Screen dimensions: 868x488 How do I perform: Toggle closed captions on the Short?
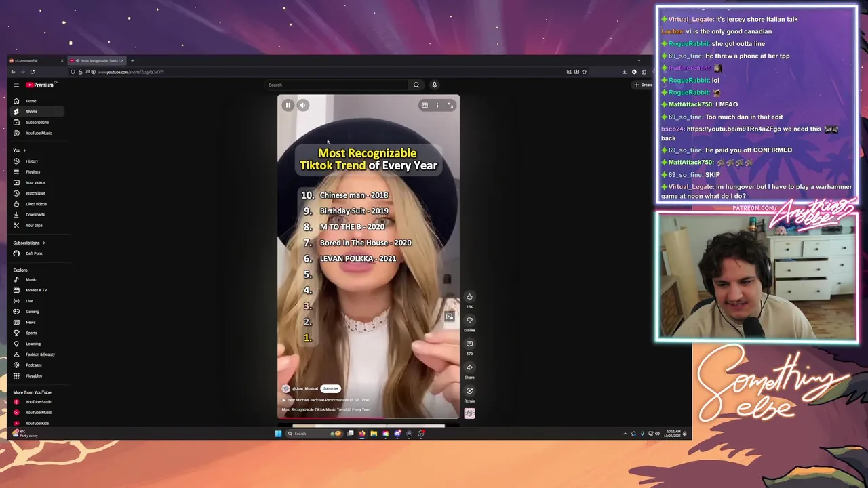425,105
